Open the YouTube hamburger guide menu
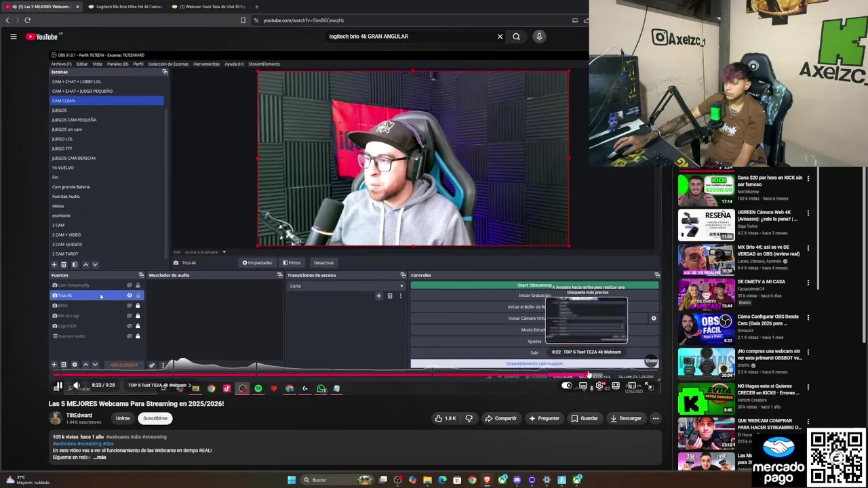This screenshot has width=868, height=488. tap(13, 37)
